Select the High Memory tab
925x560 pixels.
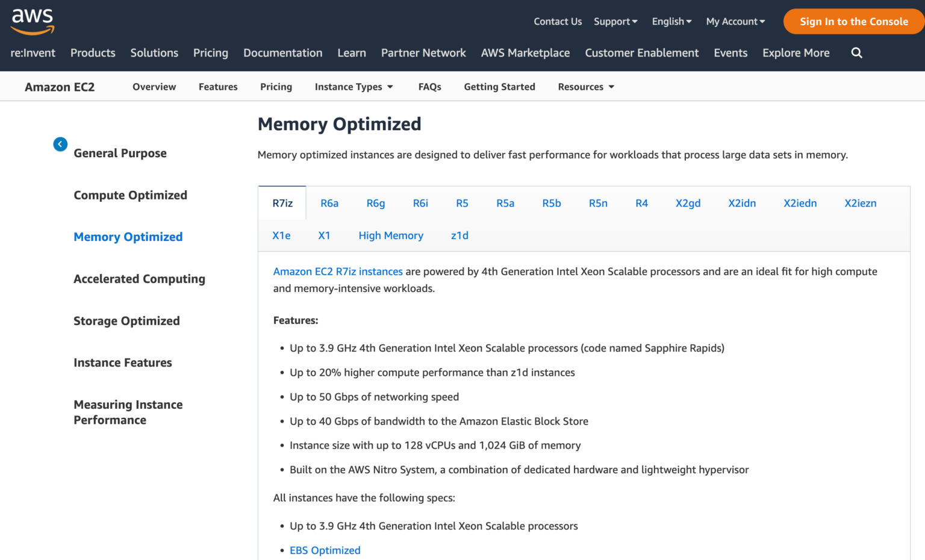[x=391, y=235]
